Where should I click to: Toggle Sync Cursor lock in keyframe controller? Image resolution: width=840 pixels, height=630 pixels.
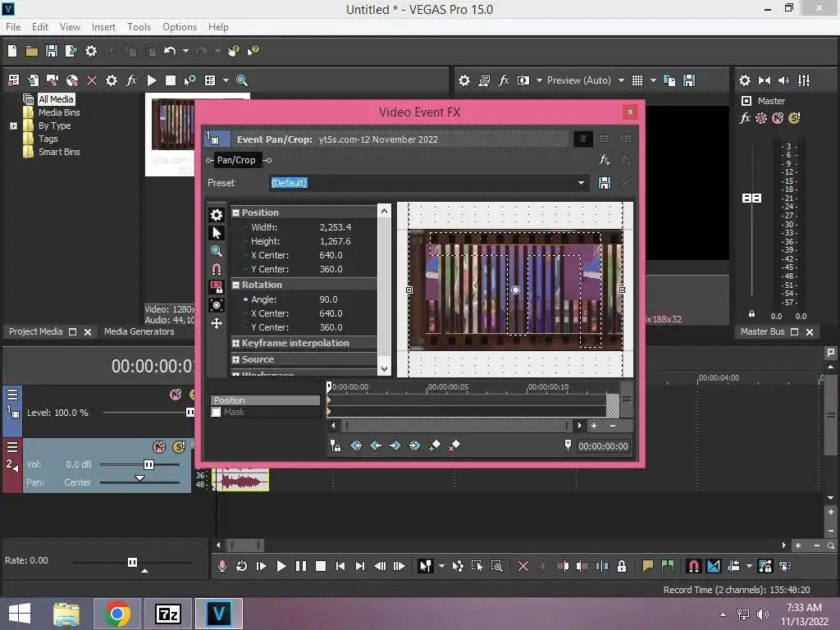pos(336,445)
